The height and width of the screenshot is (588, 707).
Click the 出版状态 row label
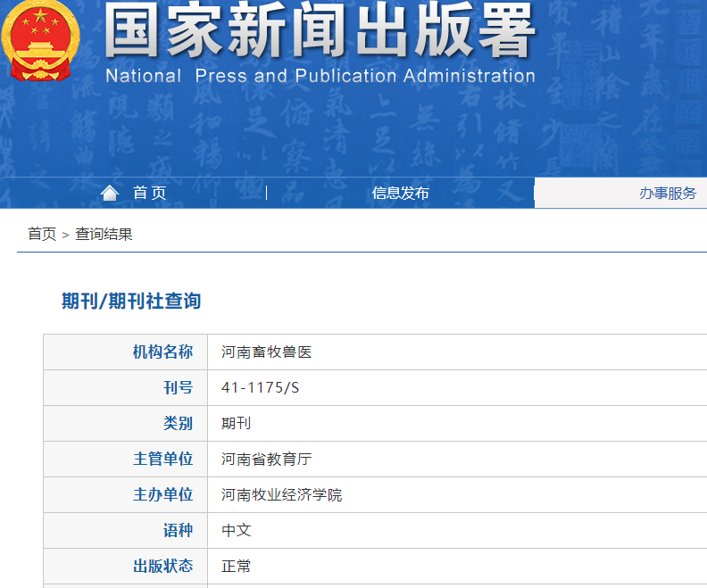(162, 567)
